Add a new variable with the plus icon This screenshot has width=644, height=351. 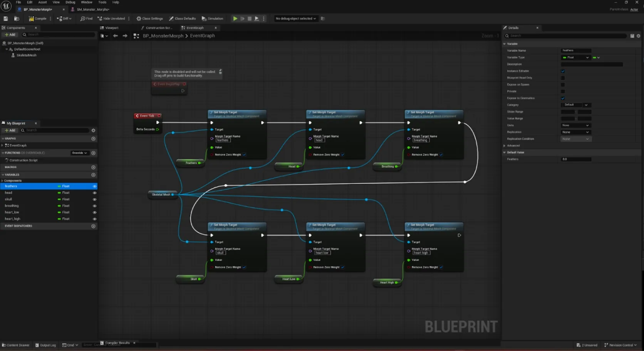[93, 175]
